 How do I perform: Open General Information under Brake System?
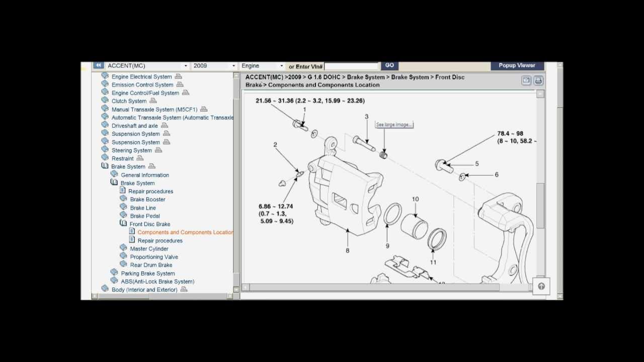pyautogui.click(x=145, y=175)
